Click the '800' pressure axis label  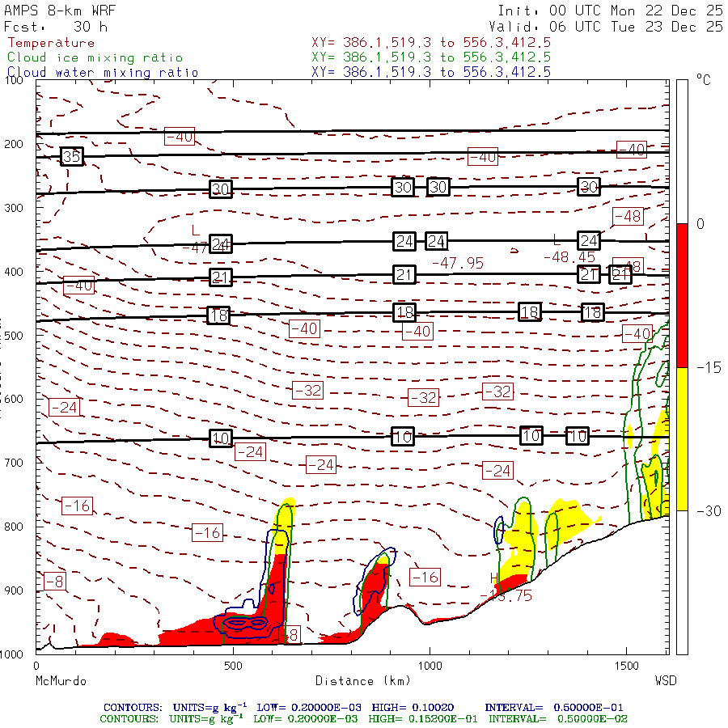coord(14,527)
